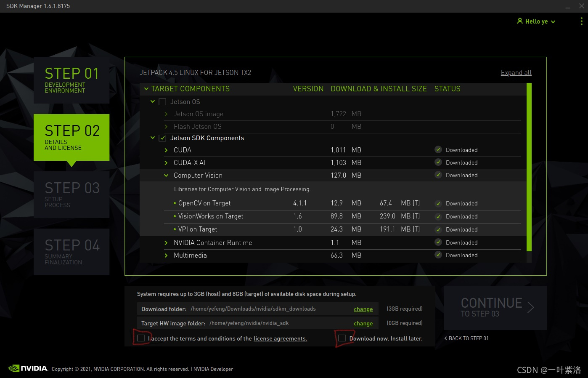
Task: Click the checkmark icon for Multimedia row
Action: click(438, 255)
